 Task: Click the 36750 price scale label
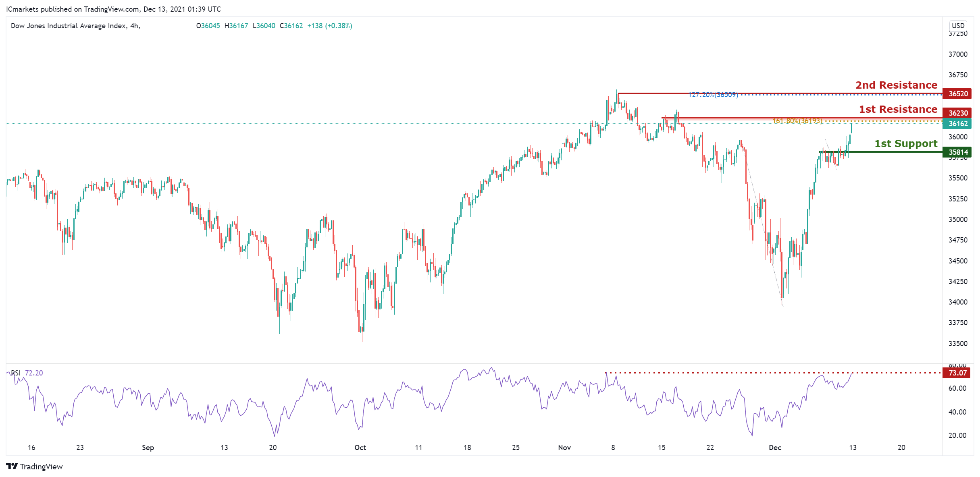click(x=958, y=75)
